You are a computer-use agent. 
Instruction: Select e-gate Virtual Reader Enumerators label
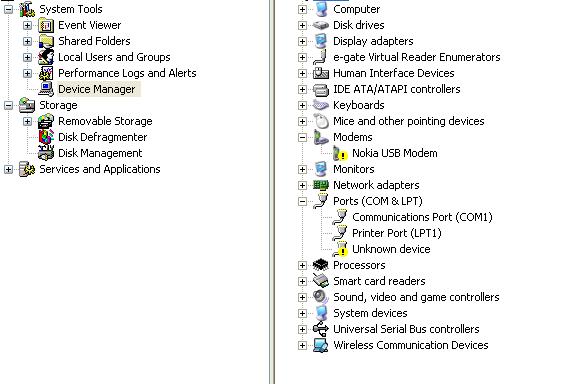point(417,57)
